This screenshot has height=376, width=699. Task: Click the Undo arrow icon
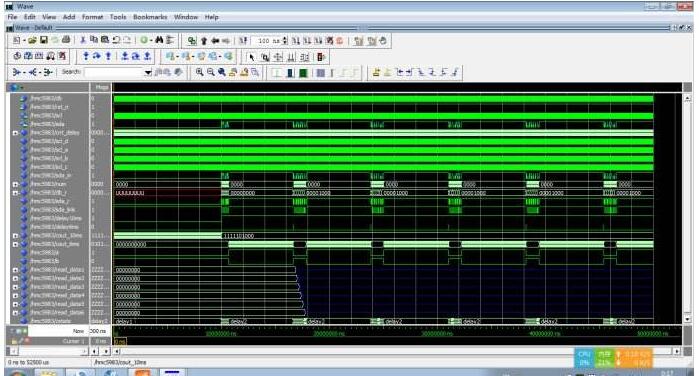tap(116, 40)
